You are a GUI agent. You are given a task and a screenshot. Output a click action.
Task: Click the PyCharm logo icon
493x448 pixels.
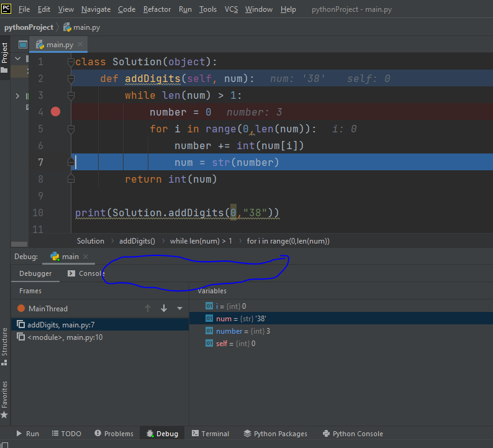tap(6, 9)
